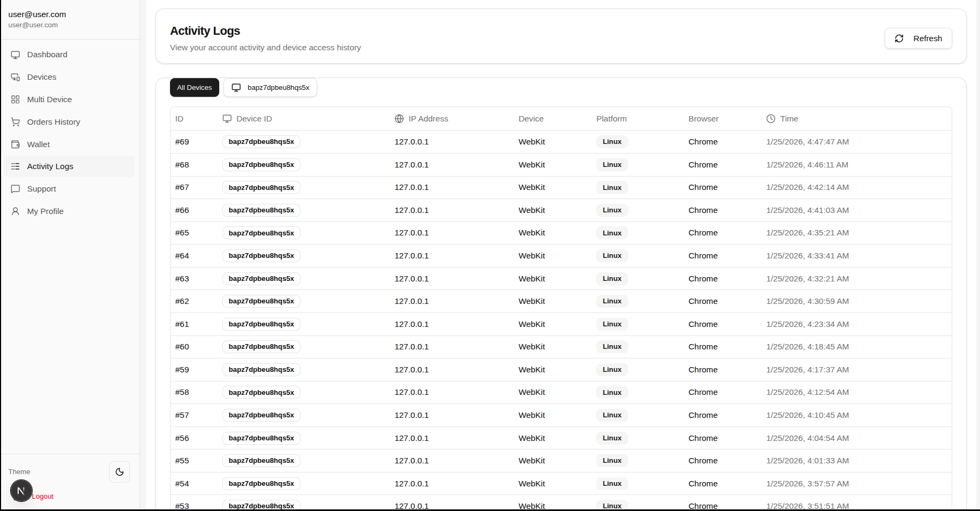Click the Activity Logs page heading
Viewport: 980px width, 511px height.
[205, 31]
